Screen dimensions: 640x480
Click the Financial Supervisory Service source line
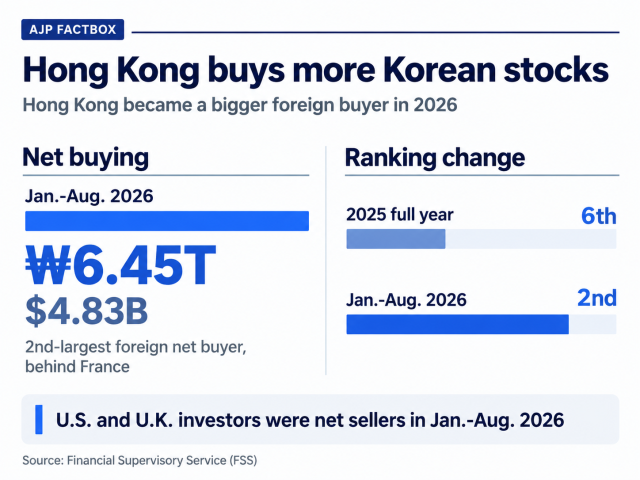pyautogui.click(x=140, y=460)
